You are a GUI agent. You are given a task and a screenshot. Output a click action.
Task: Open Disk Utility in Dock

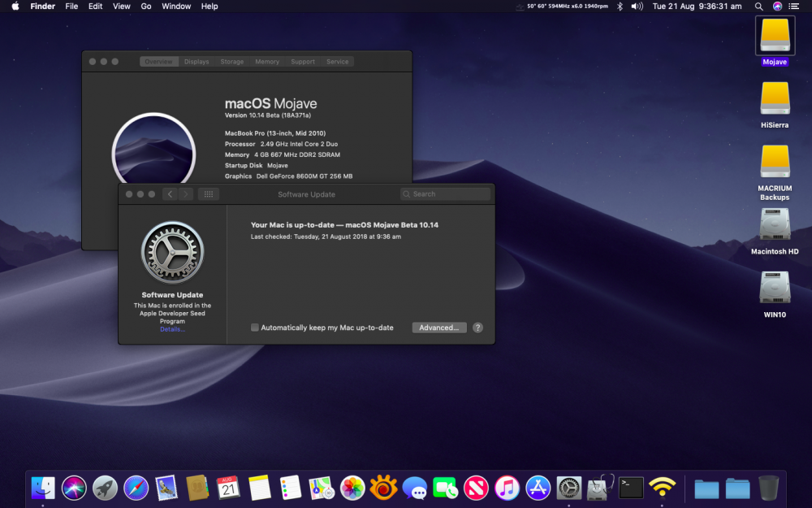pos(600,488)
